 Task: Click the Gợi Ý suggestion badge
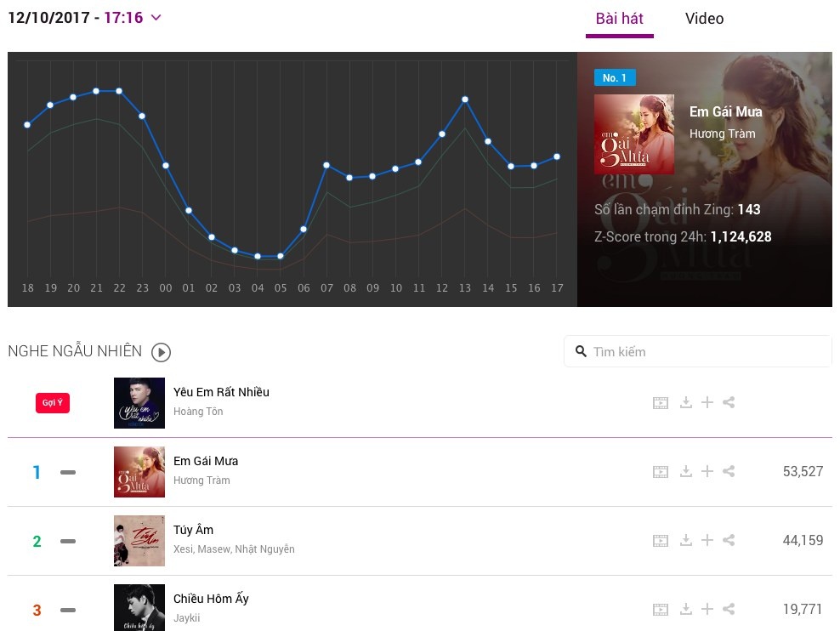point(53,403)
